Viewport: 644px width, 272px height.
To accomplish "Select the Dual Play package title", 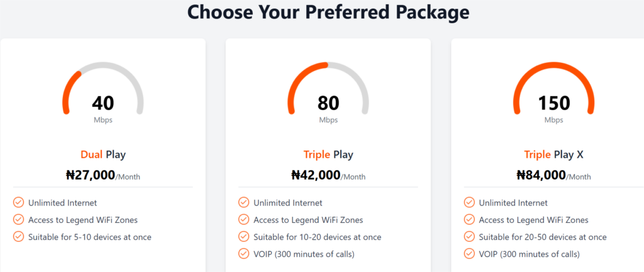I will [103, 155].
